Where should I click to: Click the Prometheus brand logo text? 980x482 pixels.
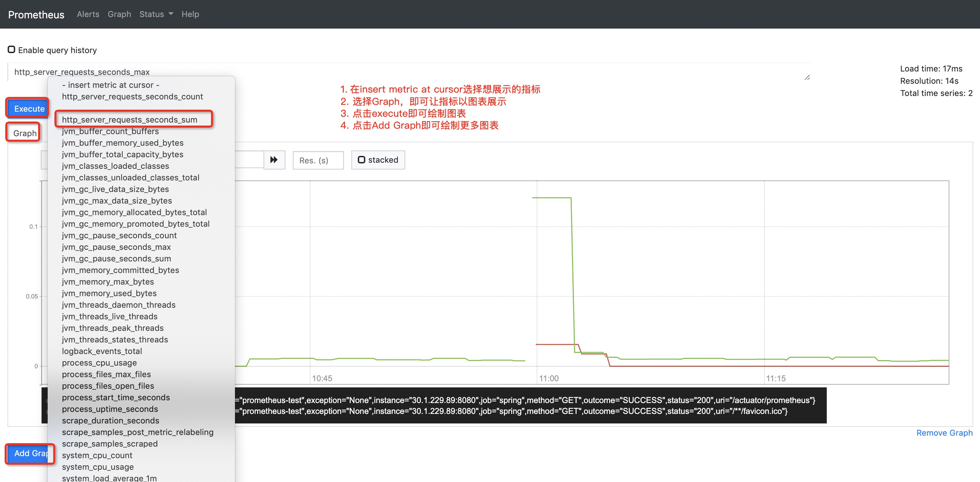(x=36, y=14)
